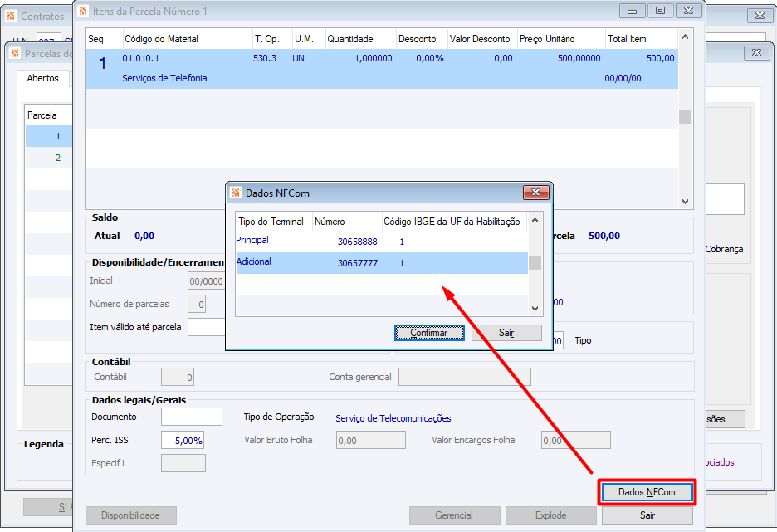Click Serviços de Telefonia description
The image size is (777, 532).
[164, 78]
